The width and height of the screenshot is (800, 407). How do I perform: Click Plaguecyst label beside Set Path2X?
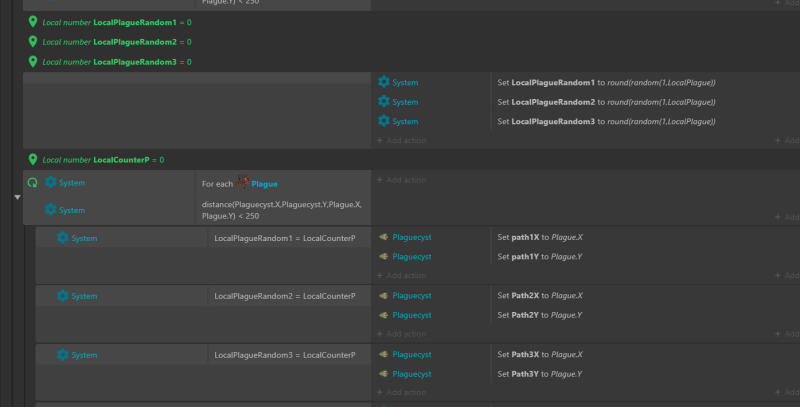coord(412,295)
